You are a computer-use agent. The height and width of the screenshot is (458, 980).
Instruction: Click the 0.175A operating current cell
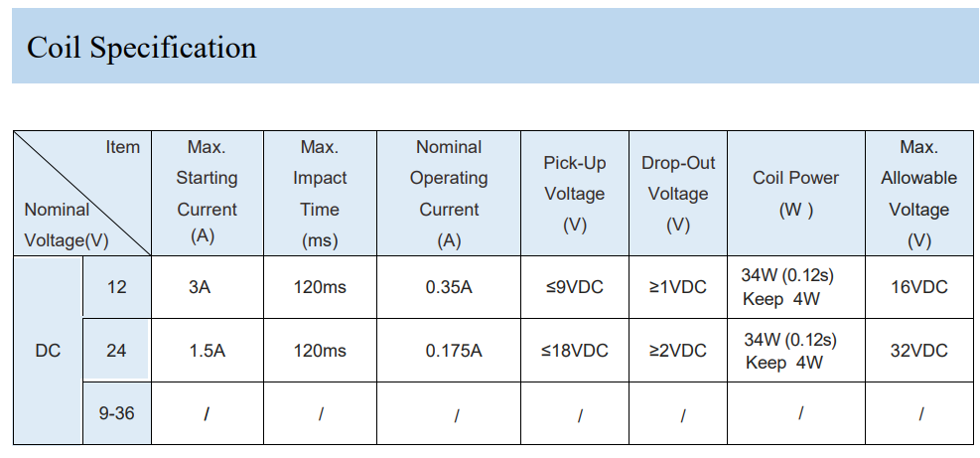tap(454, 351)
